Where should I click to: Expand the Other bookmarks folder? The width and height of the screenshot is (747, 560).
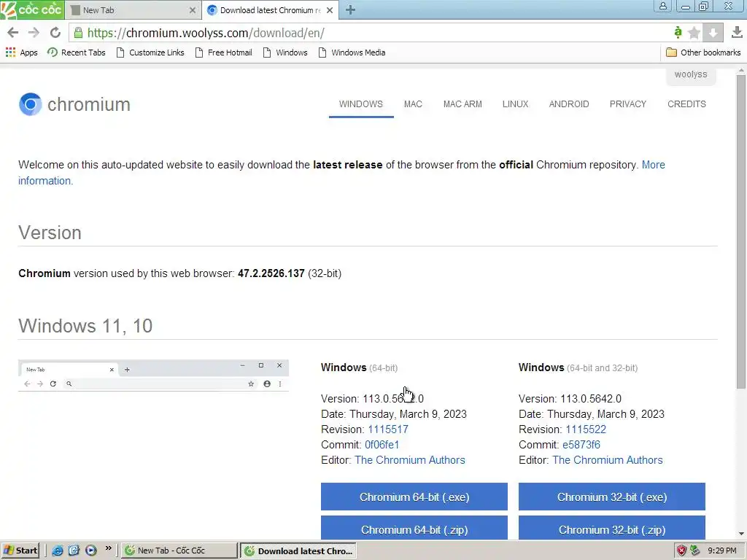(703, 52)
